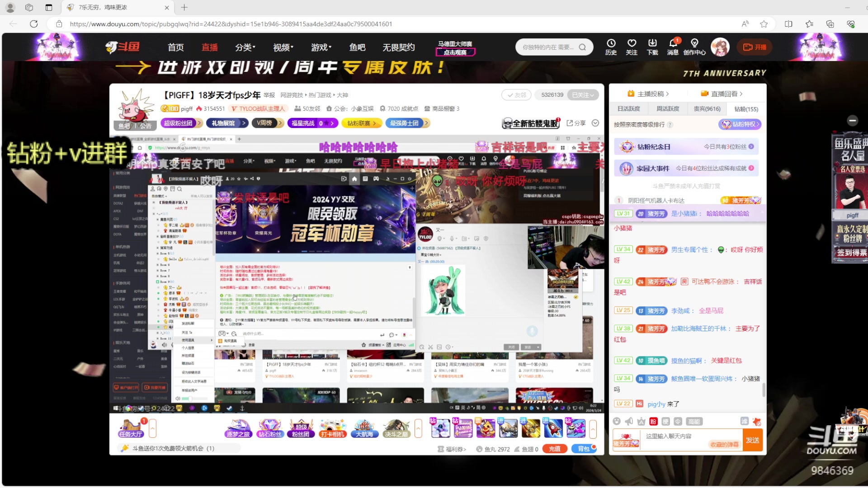Click the megaphone broadcast icon in chat

point(629,421)
